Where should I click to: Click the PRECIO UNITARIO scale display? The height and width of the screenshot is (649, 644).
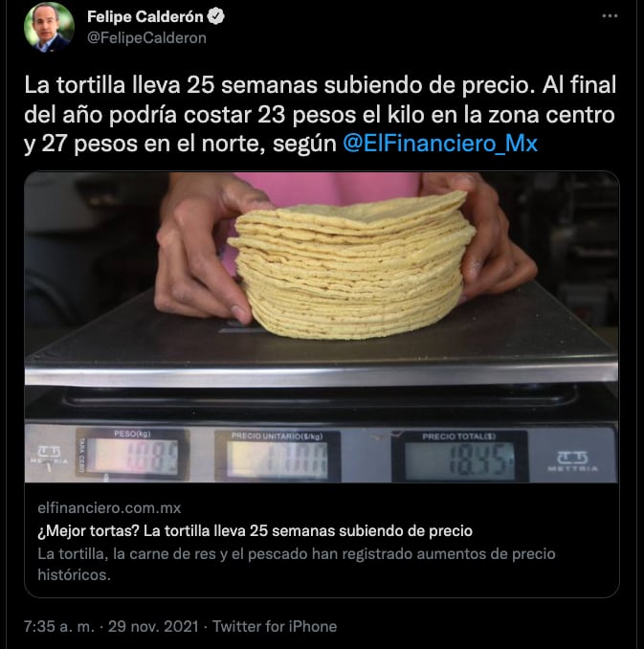pyautogui.click(x=278, y=457)
